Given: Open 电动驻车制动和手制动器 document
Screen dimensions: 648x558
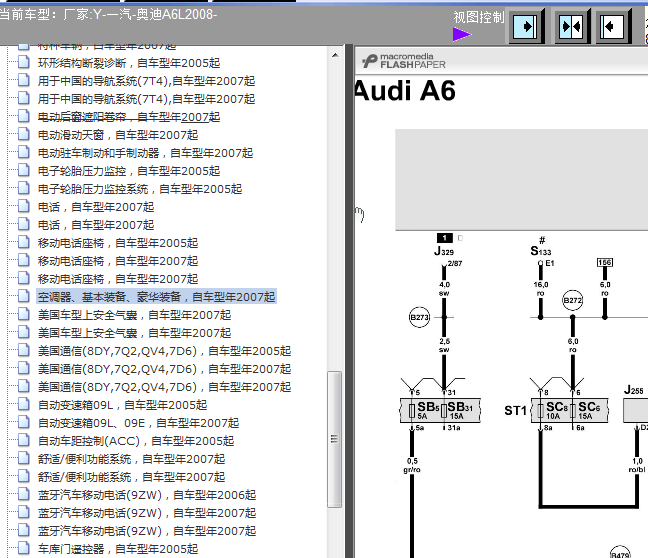Looking at the screenshot, I should pos(145,153).
